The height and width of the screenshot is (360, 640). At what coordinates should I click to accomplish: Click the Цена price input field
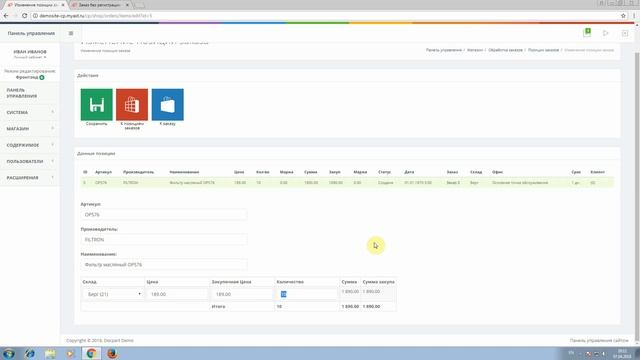(177, 294)
